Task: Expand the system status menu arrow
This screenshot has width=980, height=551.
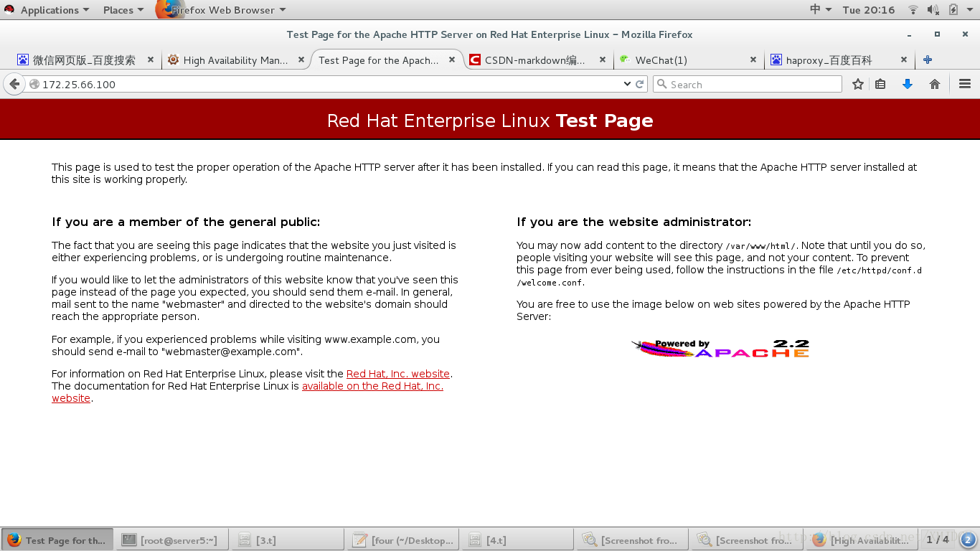Action: [970, 10]
